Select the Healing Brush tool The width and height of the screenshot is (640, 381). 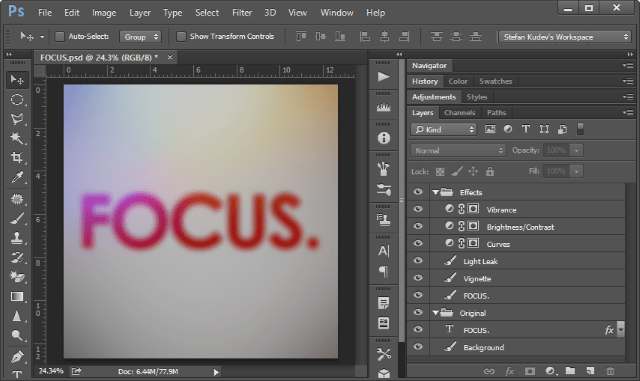pos(17,199)
